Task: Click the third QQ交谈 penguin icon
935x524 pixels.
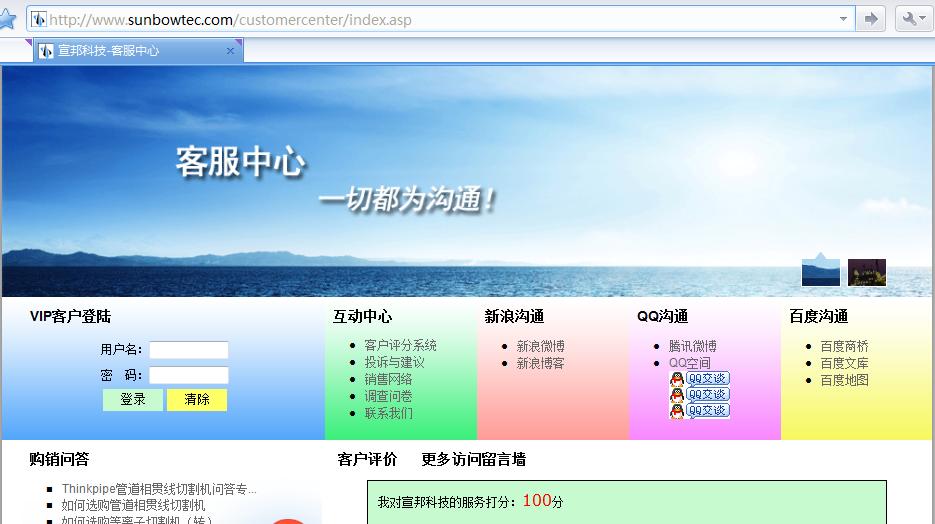Action: 678,411
